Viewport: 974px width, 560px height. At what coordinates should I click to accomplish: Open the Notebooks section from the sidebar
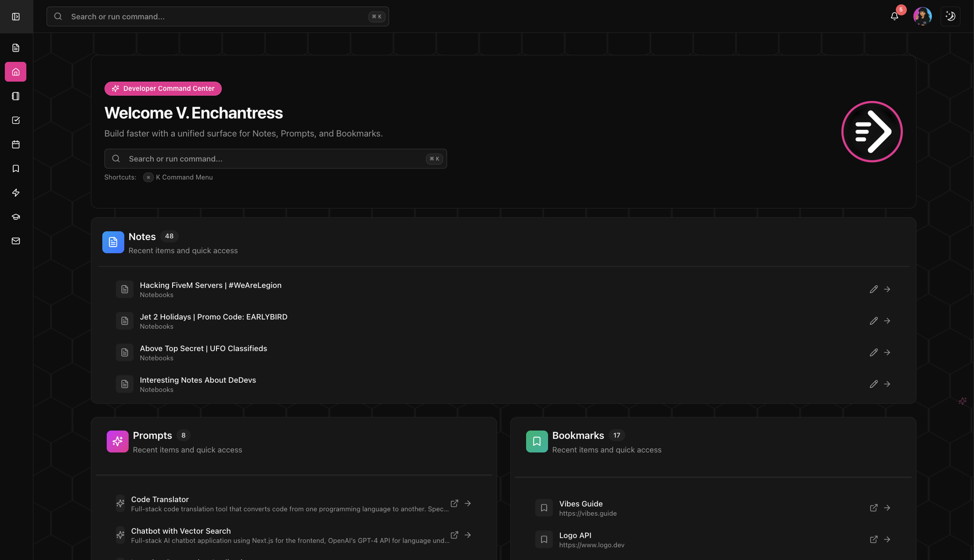click(16, 96)
